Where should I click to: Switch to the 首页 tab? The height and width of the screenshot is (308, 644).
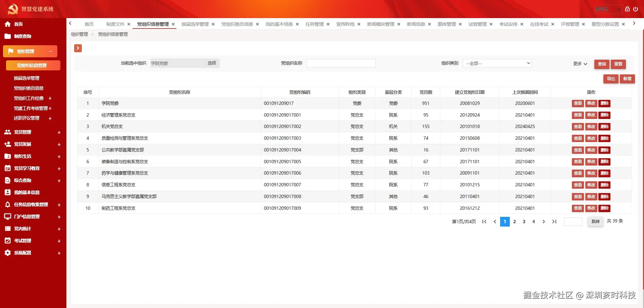coord(89,24)
